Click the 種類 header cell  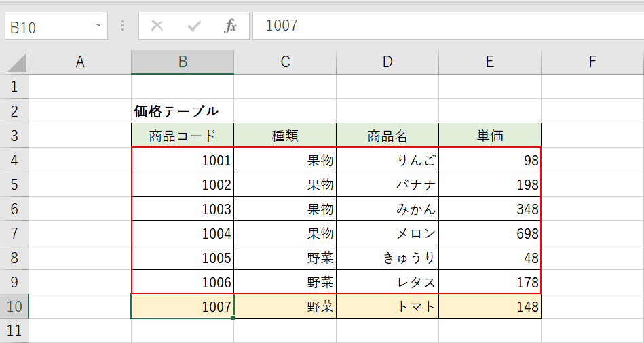pyautogui.click(x=285, y=136)
